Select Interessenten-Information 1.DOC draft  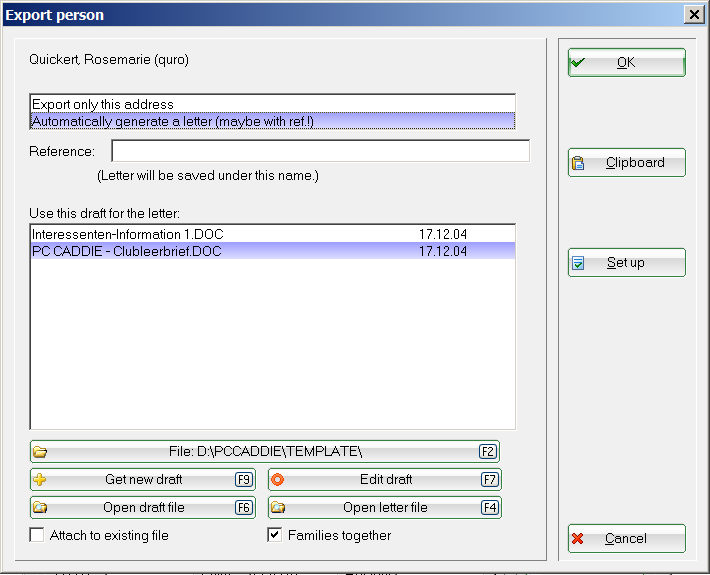[x=273, y=234]
